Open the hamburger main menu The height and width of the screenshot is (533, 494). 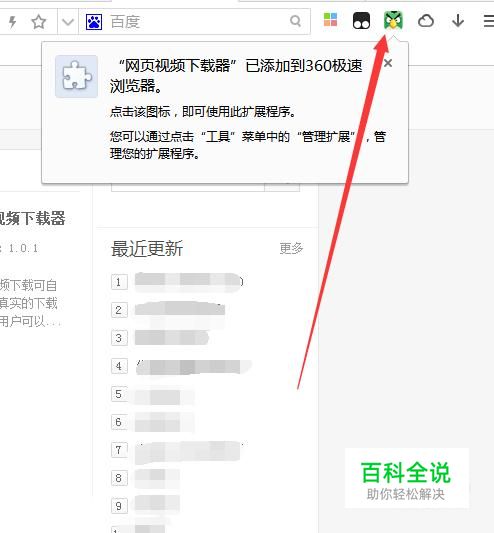click(x=489, y=21)
